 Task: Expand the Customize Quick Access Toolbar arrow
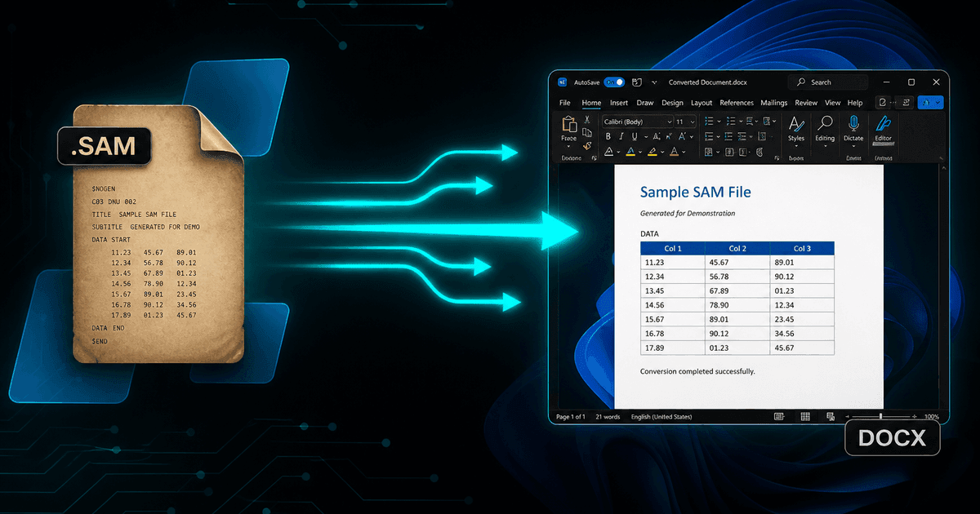pos(654,82)
